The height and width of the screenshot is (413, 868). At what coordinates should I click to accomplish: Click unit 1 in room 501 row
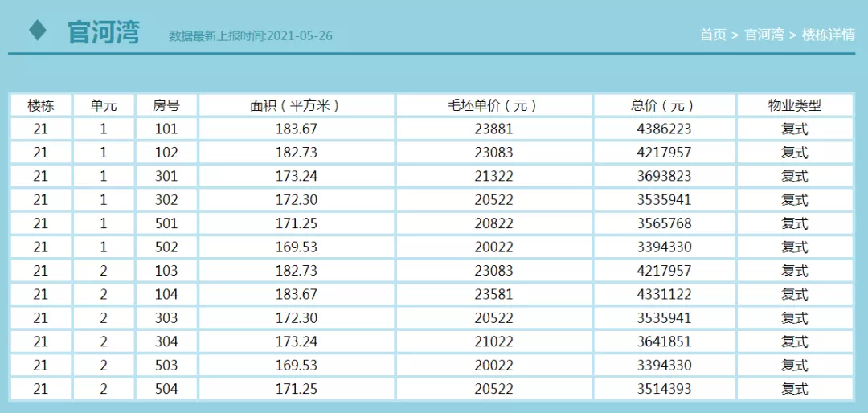(104, 223)
